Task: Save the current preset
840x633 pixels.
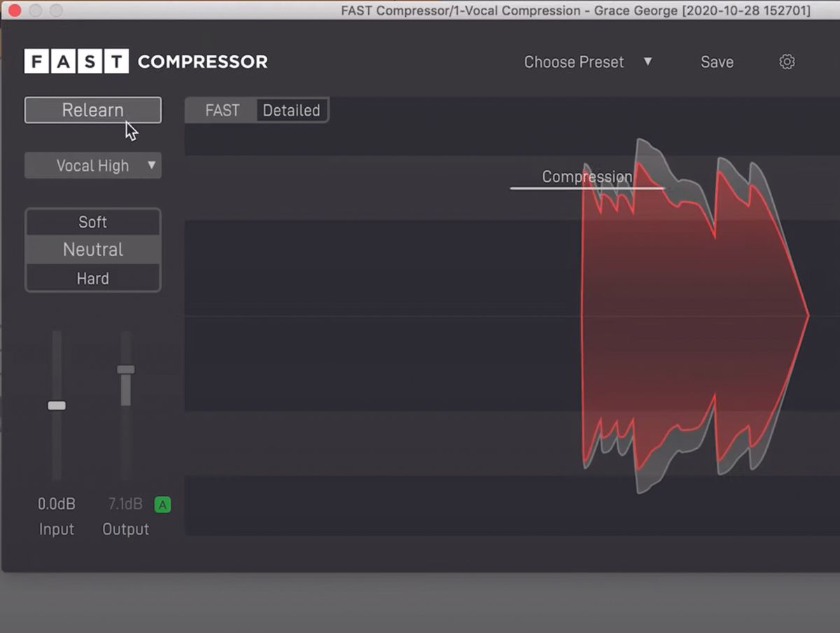Action: click(x=717, y=62)
